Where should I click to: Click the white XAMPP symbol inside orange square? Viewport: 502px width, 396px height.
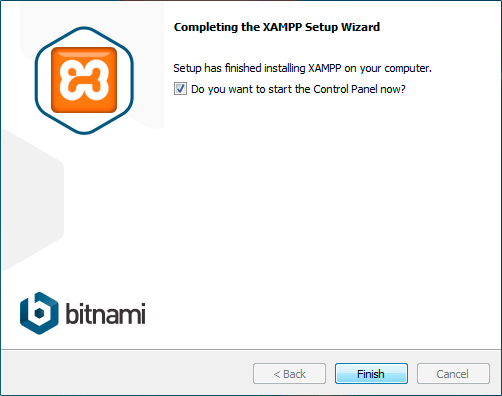[84, 80]
